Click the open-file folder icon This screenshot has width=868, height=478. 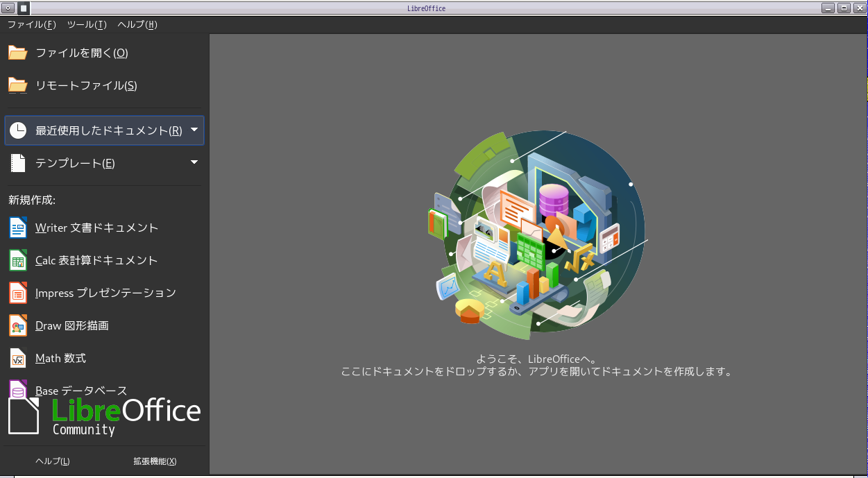(17, 53)
